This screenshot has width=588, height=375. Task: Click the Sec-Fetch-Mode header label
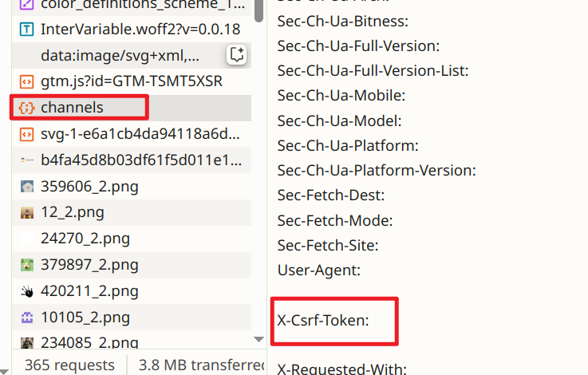[335, 220]
